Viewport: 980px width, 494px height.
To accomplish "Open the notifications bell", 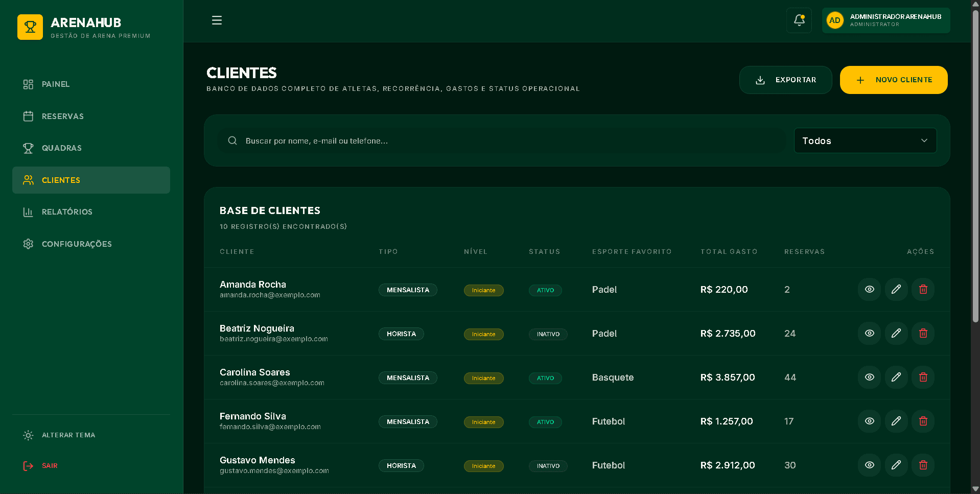I will (x=799, y=20).
